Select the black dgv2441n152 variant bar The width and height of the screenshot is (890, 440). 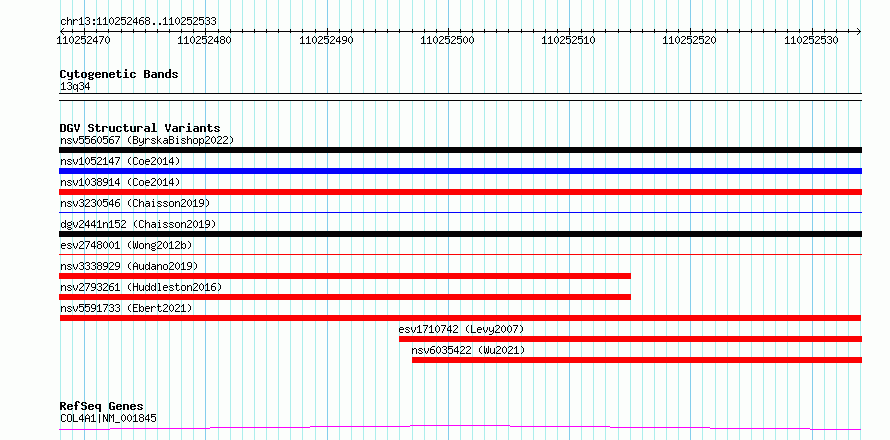click(460, 234)
